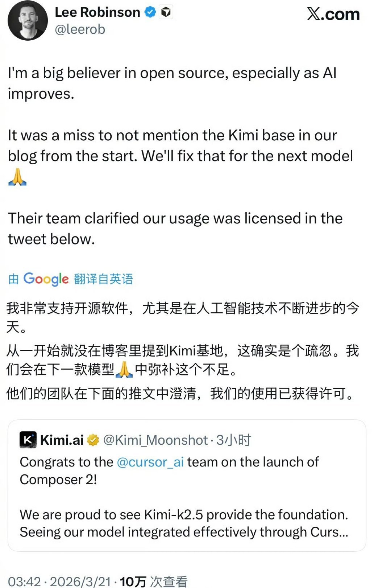
Task: Click Lee Robinson's display name
Action: 97,12
